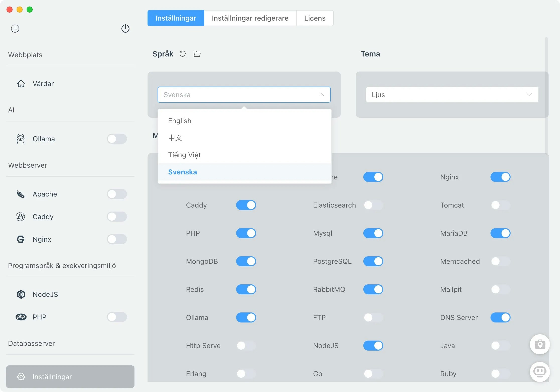Click the Databasserver section heading
Screen dimensions: 560x392
pyautogui.click(x=31, y=343)
